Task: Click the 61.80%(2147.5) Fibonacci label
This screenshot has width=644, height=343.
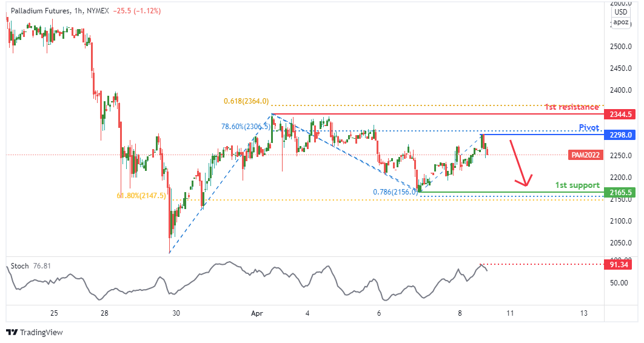Action: [x=141, y=196]
